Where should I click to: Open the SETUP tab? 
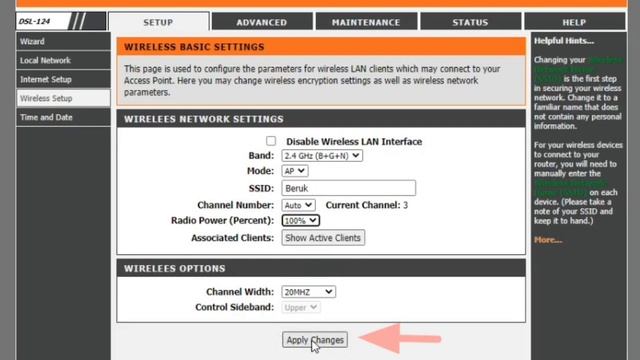click(159, 22)
